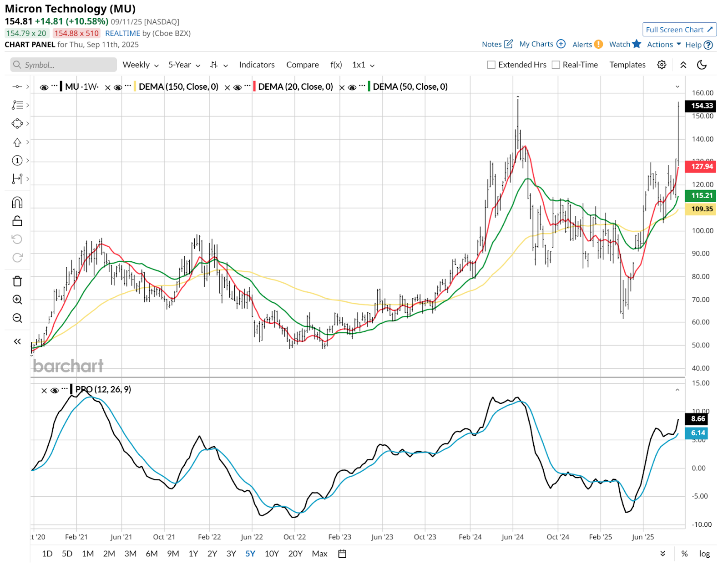Image resolution: width=728 pixels, height=570 pixels.
Task: Remove the PPO indicator pane with X
Action: (44, 391)
